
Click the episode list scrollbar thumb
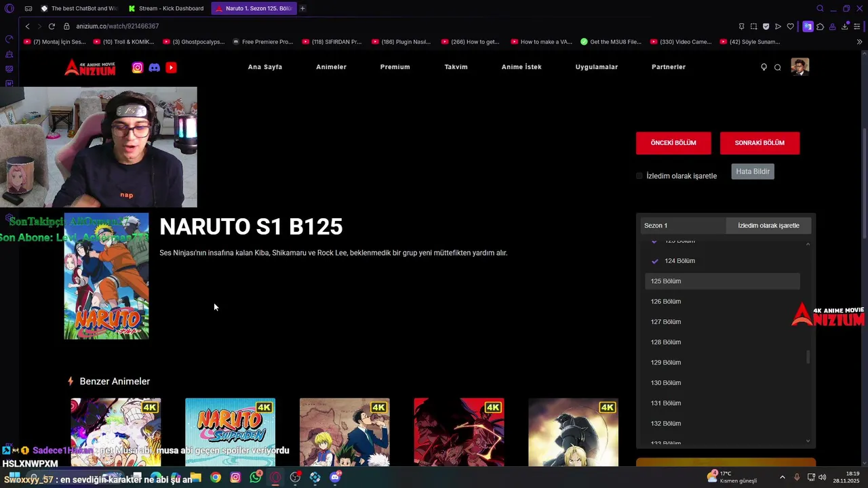(x=807, y=357)
